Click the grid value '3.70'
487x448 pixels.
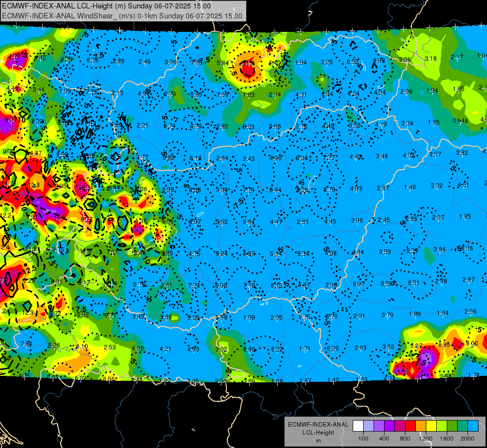coord(388,315)
